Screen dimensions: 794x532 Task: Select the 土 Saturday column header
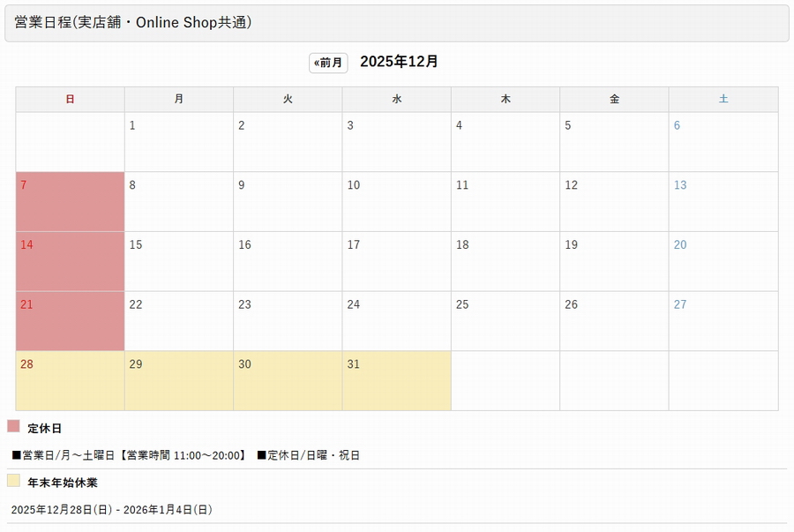tap(723, 99)
